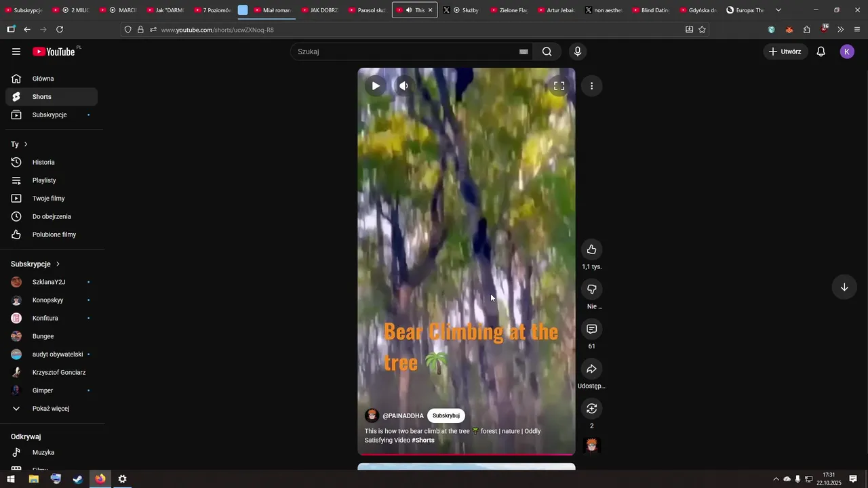Viewport: 868px width, 488px height.
Task: Switch to the Blind Dating tab
Action: 650,10
